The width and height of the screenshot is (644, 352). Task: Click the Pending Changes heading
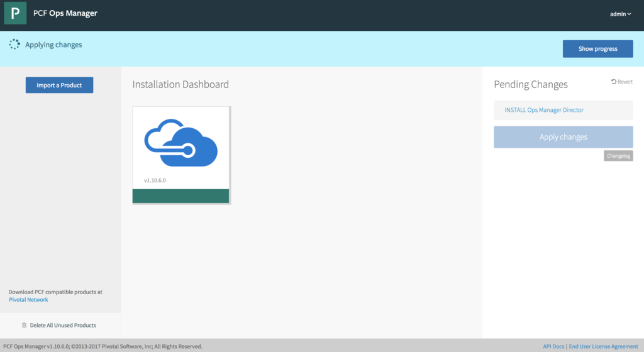pyautogui.click(x=530, y=84)
